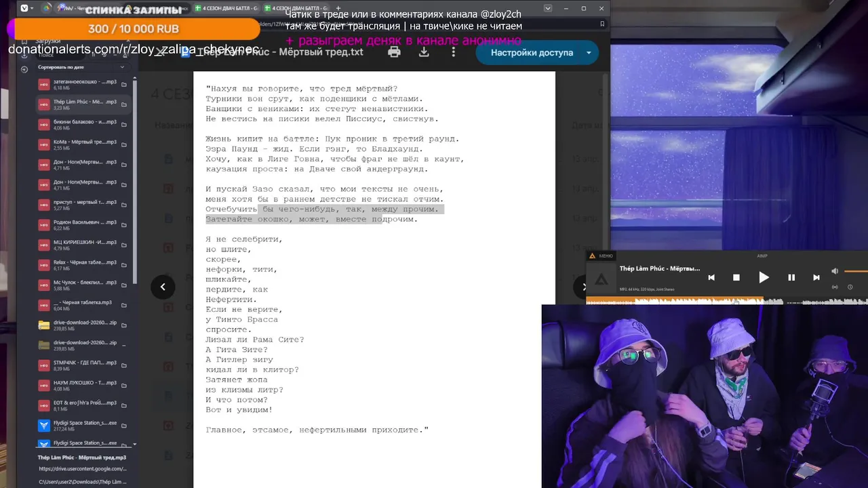Show НАУМ ЛУКОШКО mp3 in folder
Viewport: 868px width, 488px height.
123,386
